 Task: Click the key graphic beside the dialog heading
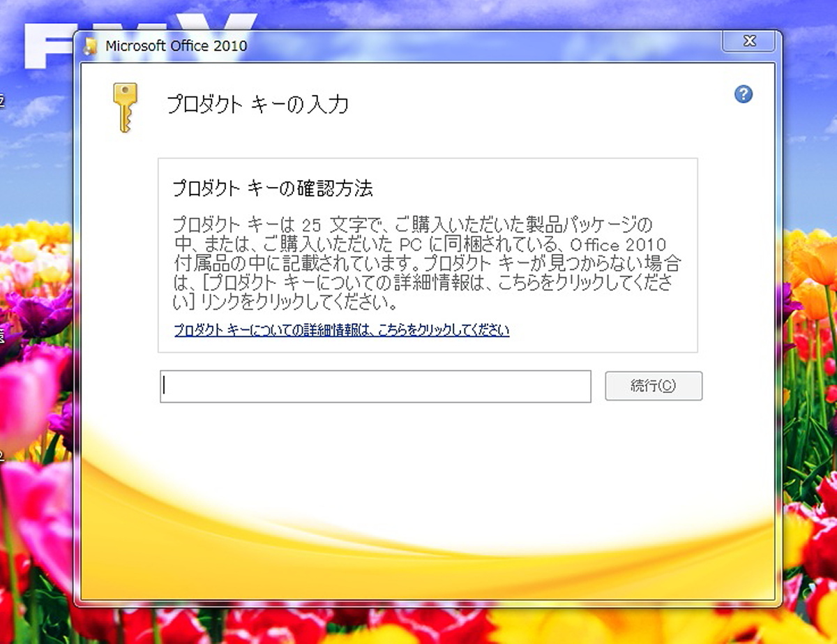coord(124,106)
